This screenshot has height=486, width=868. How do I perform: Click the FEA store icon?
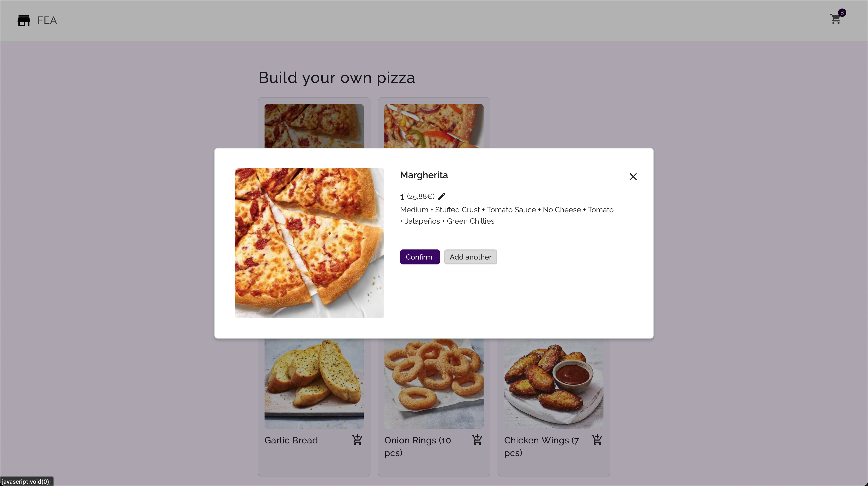24,21
